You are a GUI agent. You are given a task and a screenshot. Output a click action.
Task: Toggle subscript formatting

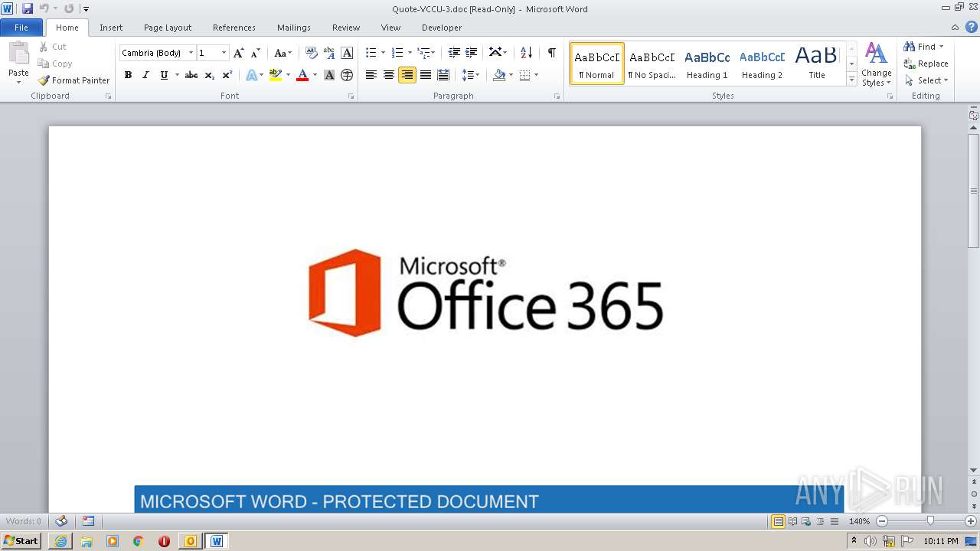pyautogui.click(x=209, y=75)
